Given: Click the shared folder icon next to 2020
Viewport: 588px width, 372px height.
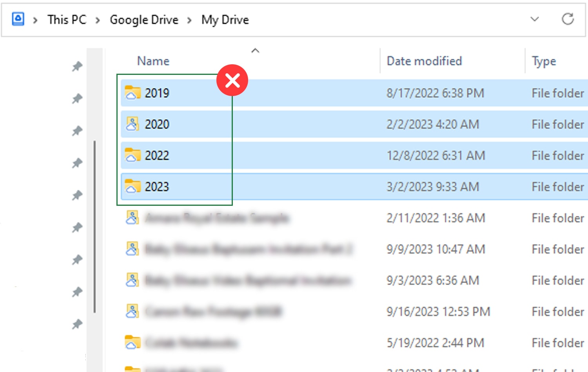Looking at the screenshot, I should (x=133, y=124).
